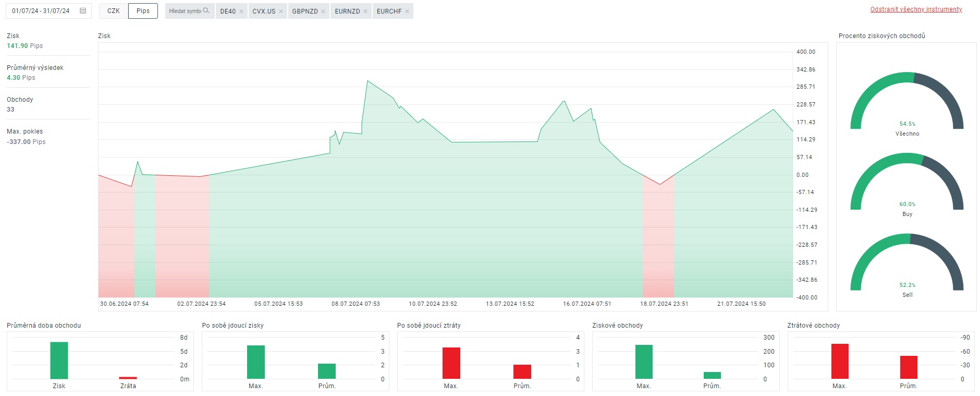Remove the CVX.US symbol chip
980x396 pixels.
click(281, 11)
